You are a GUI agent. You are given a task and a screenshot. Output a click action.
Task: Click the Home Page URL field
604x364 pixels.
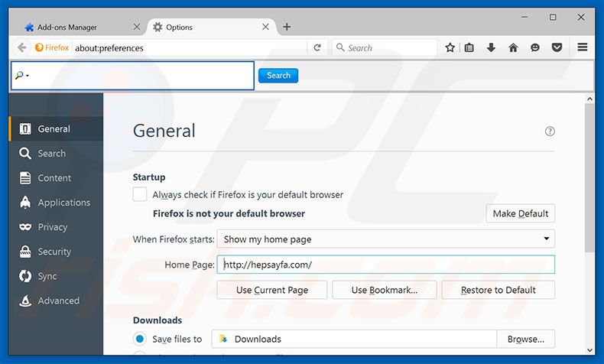tap(385, 265)
